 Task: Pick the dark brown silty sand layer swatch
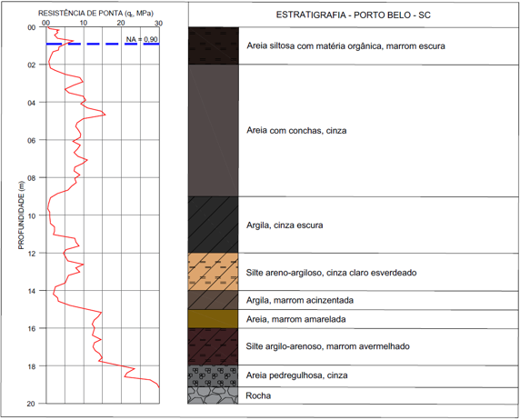(x=214, y=45)
